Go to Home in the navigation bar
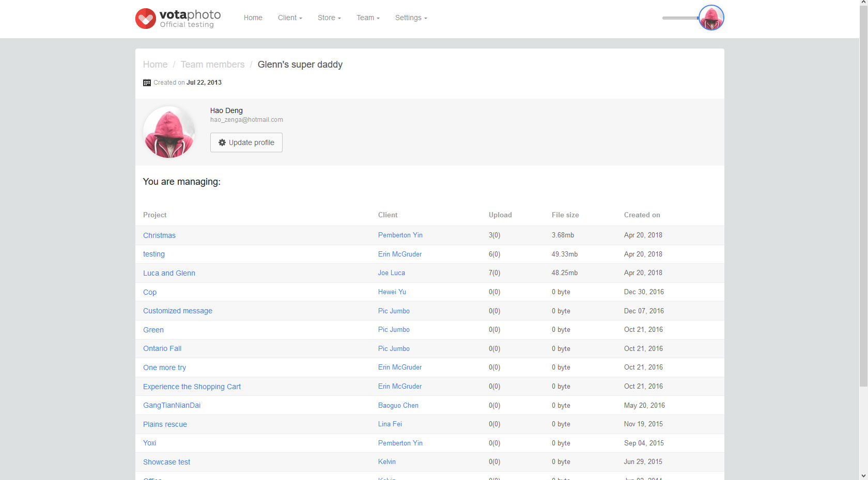Image resolution: width=868 pixels, height=480 pixels. [x=253, y=18]
